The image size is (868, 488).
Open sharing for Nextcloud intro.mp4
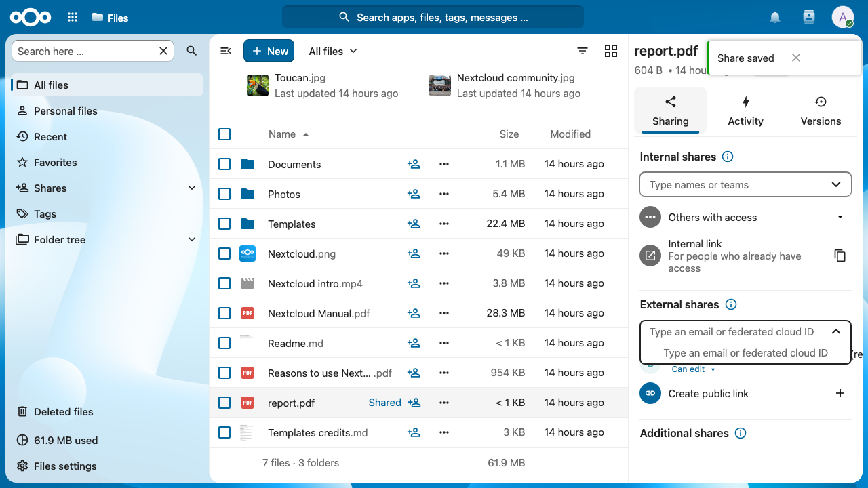[x=414, y=283]
